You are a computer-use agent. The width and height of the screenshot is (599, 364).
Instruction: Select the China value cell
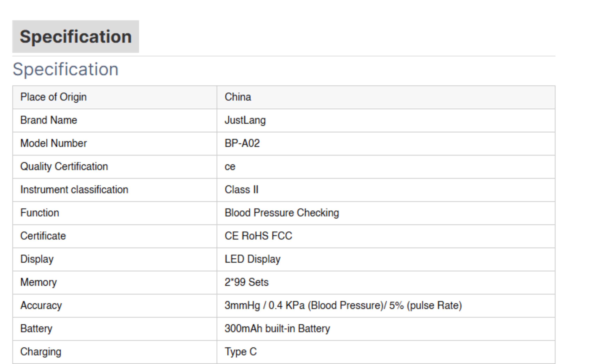pos(386,97)
